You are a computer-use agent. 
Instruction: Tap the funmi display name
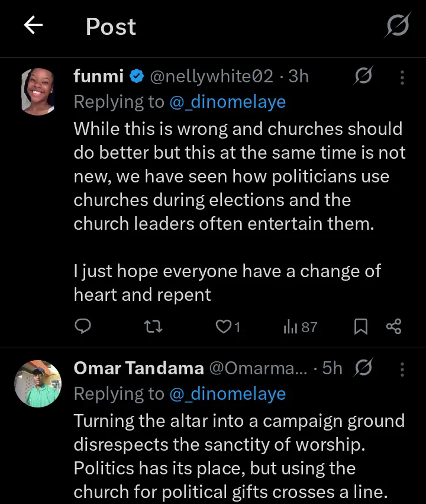click(98, 76)
